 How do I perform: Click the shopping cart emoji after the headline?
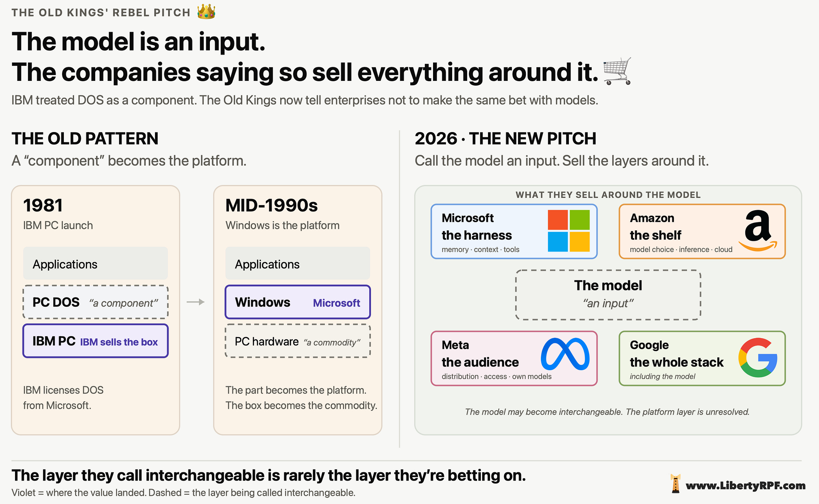[x=617, y=71]
